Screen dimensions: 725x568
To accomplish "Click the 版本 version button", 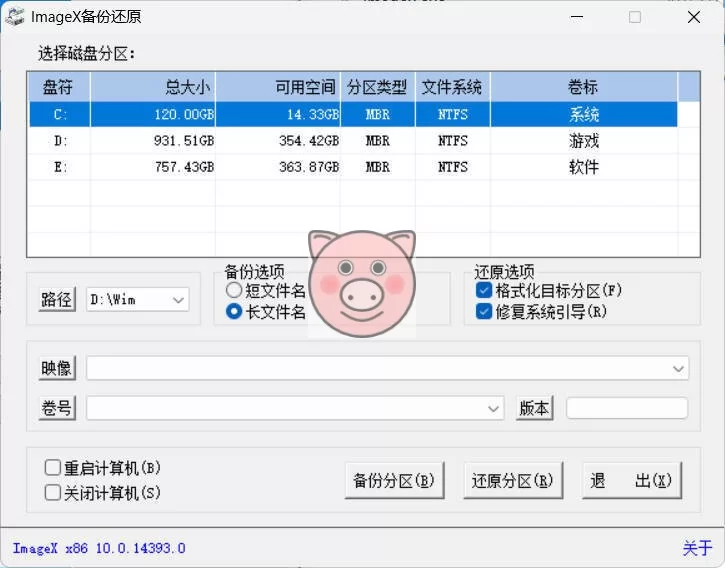I will click(x=534, y=407).
